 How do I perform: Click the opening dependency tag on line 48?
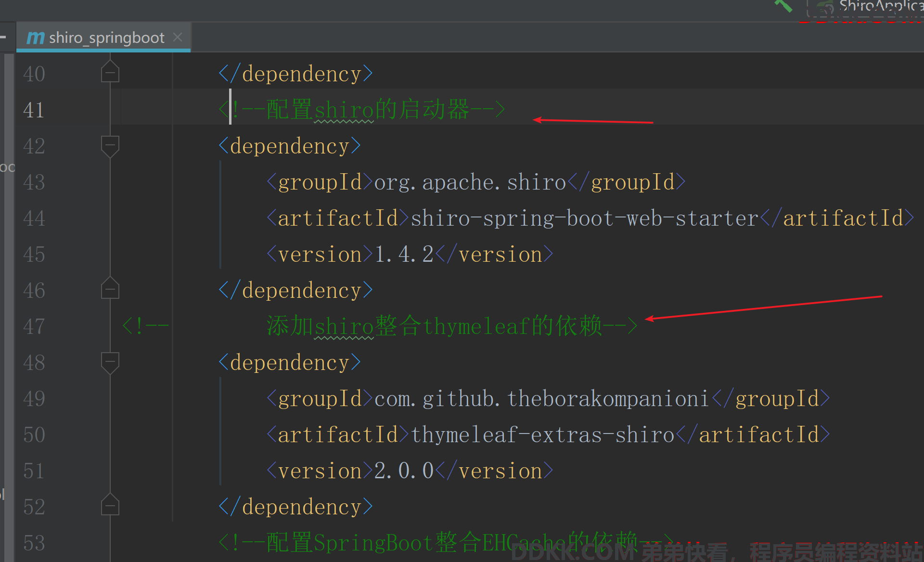pyautogui.click(x=289, y=363)
